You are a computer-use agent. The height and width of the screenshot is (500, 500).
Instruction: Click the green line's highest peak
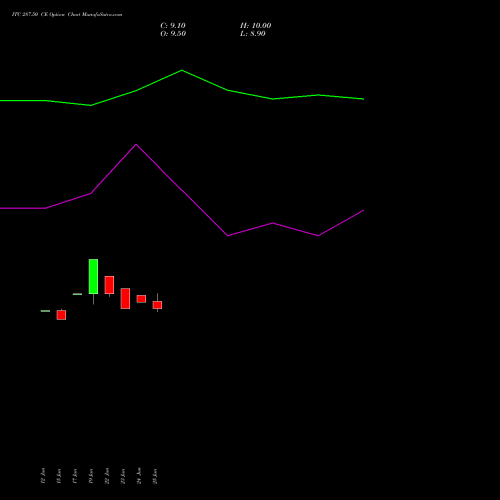pyautogui.click(x=182, y=70)
